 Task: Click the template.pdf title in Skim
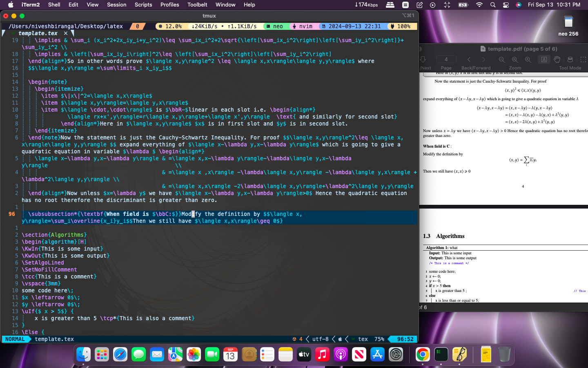point(519,49)
